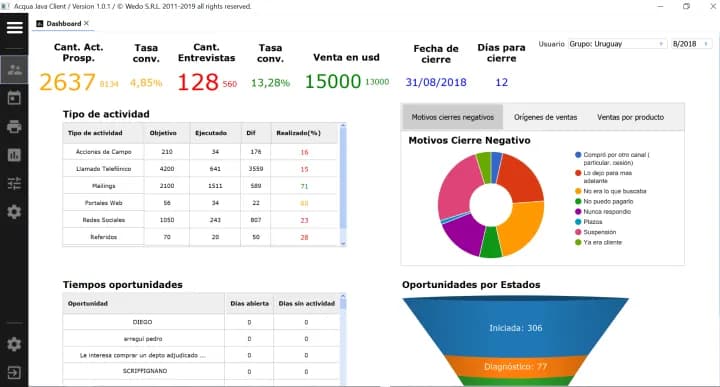Click the teal Plazos legend dot
This screenshot has height=387, width=720.
click(578, 222)
